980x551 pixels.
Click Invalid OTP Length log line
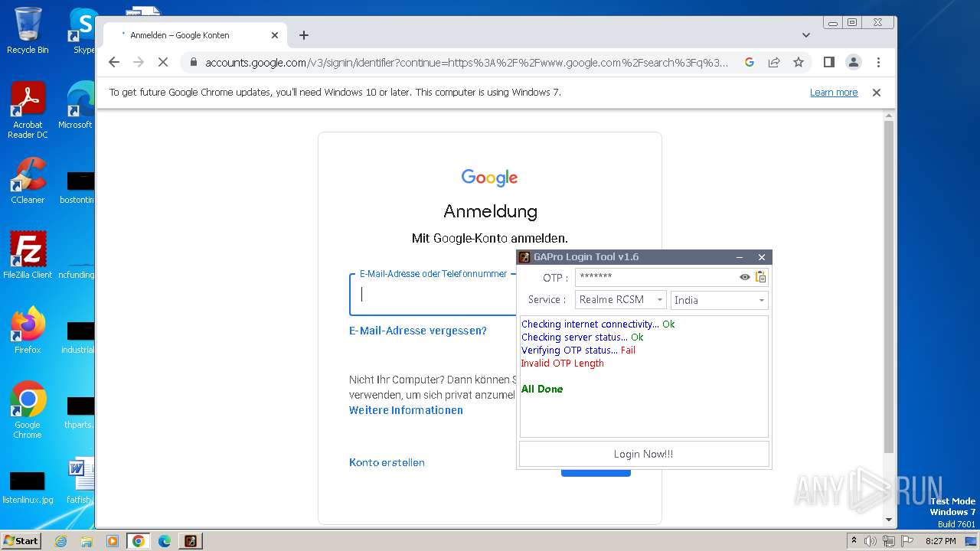563,364
